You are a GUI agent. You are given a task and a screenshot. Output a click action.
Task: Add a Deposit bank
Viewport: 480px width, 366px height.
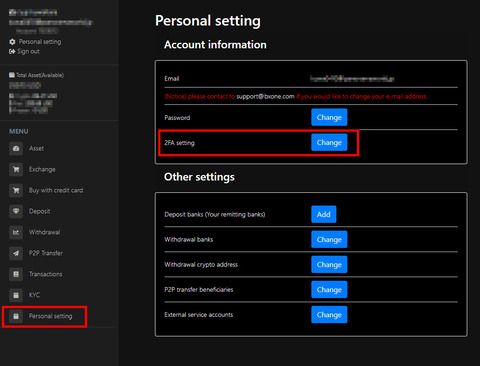coord(324,214)
